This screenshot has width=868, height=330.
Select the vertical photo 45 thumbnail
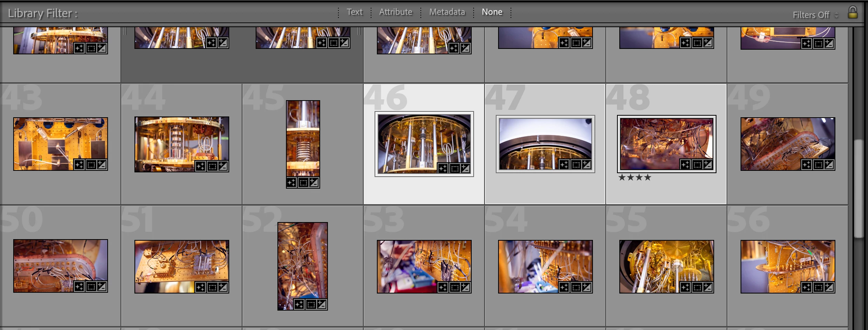click(303, 144)
